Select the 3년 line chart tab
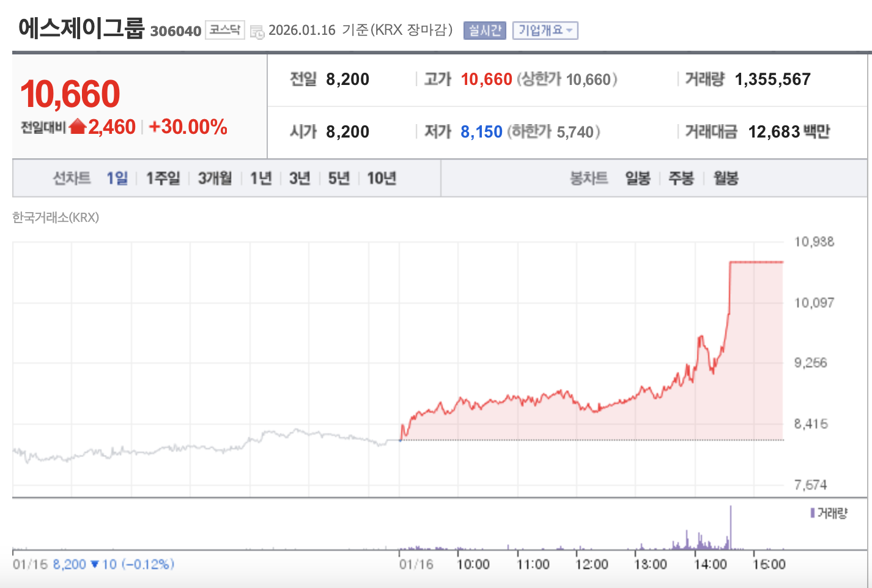The height and width of the screenshot is (588, 872). tap(300, 178)
